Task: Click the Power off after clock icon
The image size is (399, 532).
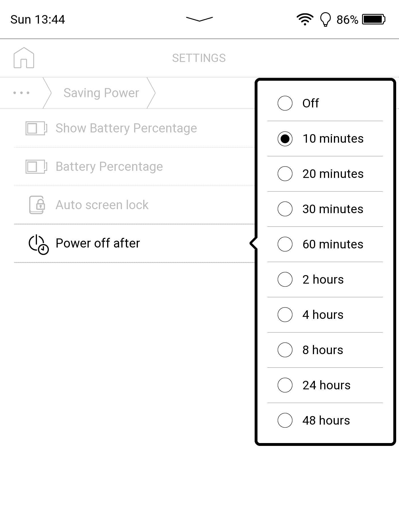Action: (x=39, y=244)
